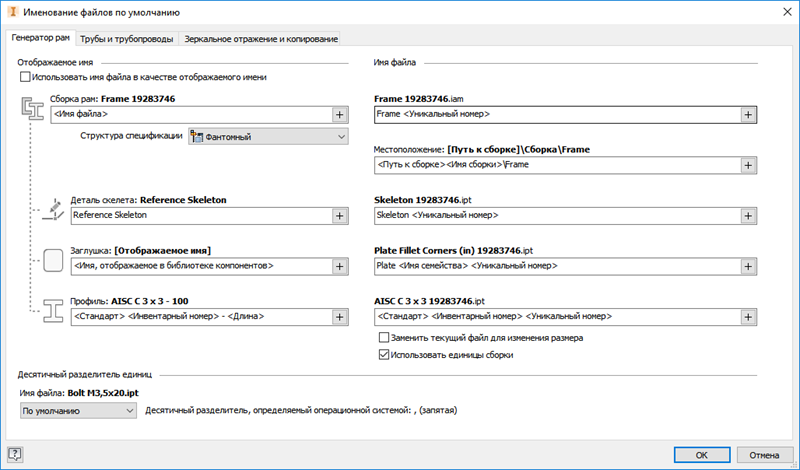Click the Отображаемое имя section heading

(55, 62)
